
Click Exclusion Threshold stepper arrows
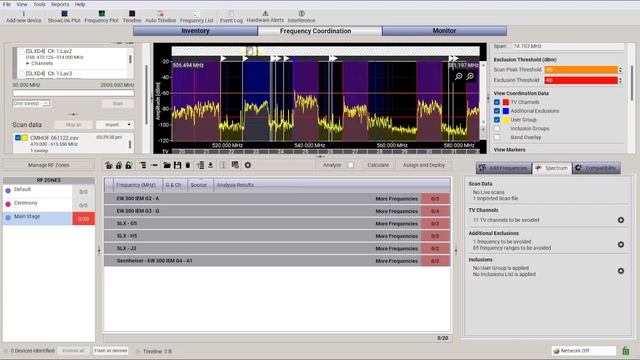620,80
